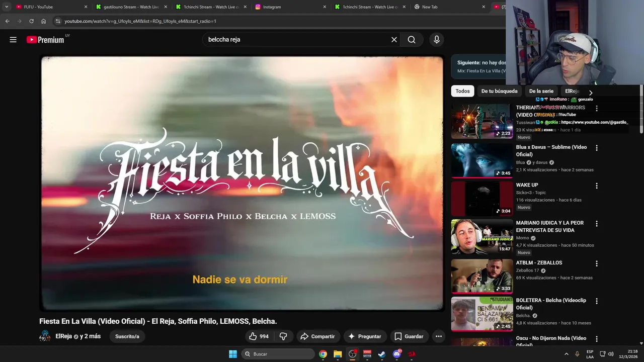
Task: Select the Todos filter chip
Action: pos(462,91)
